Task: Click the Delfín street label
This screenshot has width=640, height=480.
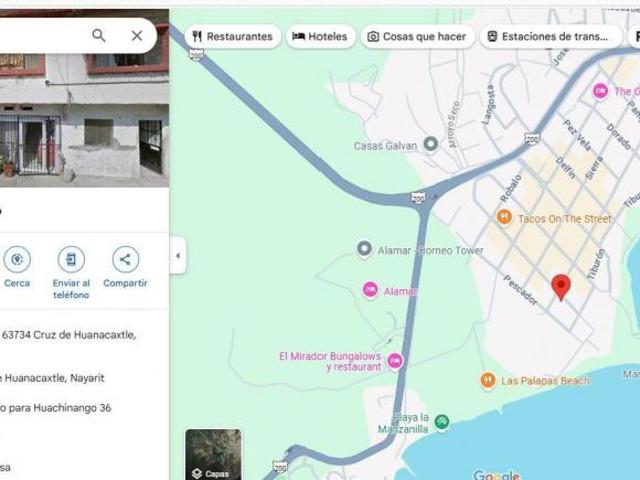Action: [565, 168]
